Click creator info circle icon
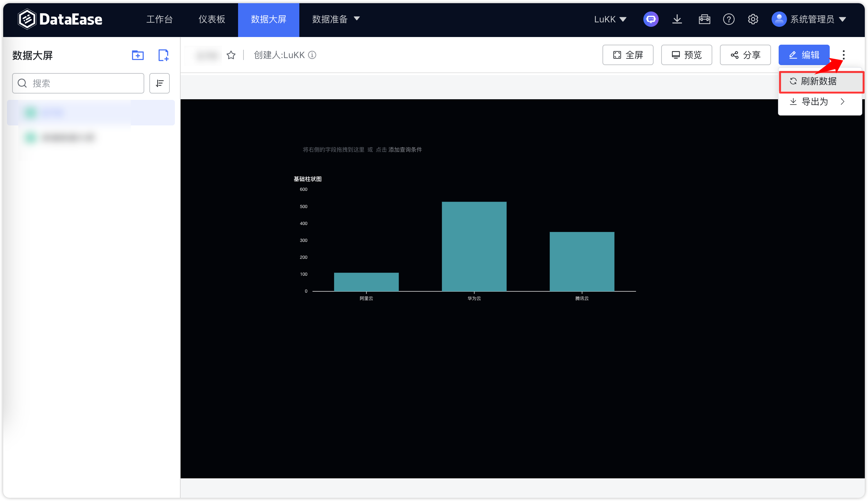 pos(312,55)
